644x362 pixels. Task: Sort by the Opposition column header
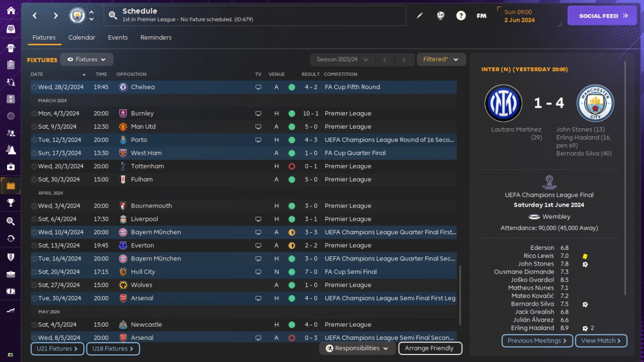(x=131, y=74)
